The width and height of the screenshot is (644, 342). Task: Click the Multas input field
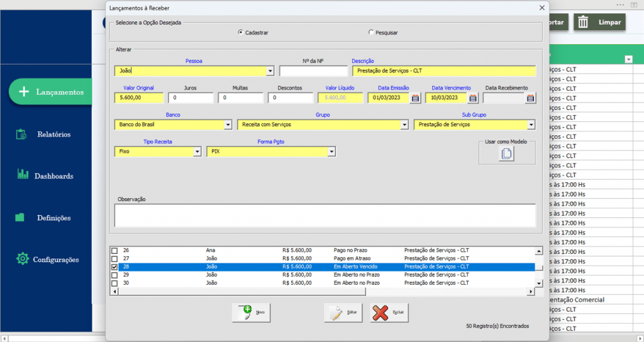click(x=240, y=97)
